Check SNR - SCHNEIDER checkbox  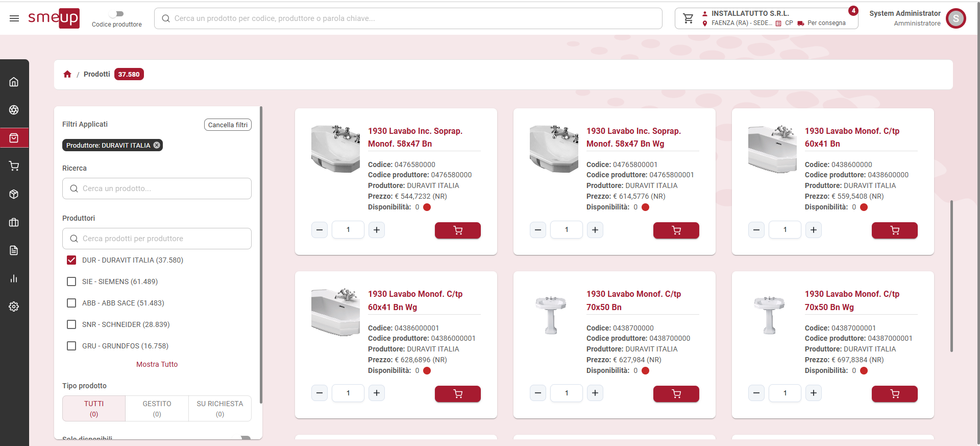pyautogui.click(x=71, y=324)
